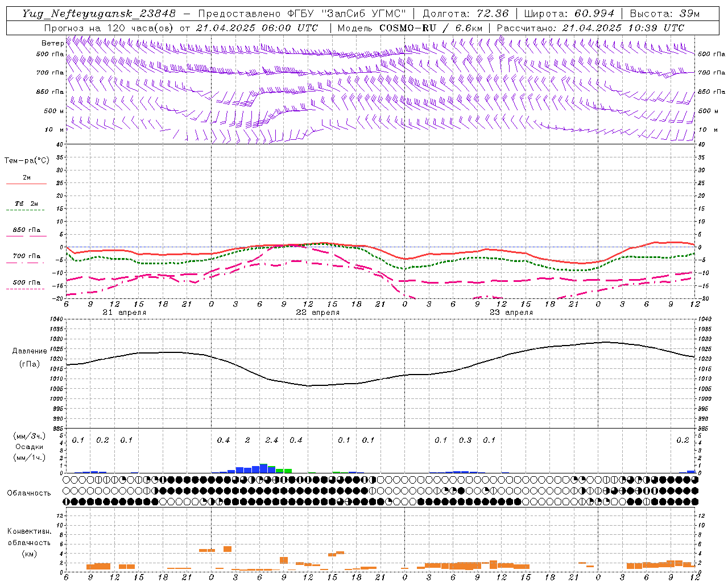Click the 700 гПа entry in temperature legend
The height and width of the screenshot is (582, 728).
(x=26, y=256)
